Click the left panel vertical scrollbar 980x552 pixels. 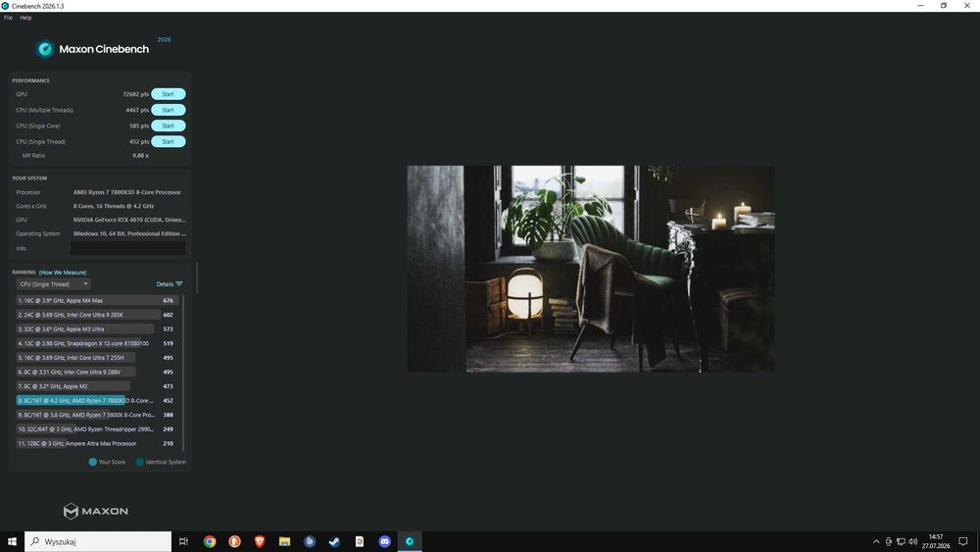tap(197, 277)
